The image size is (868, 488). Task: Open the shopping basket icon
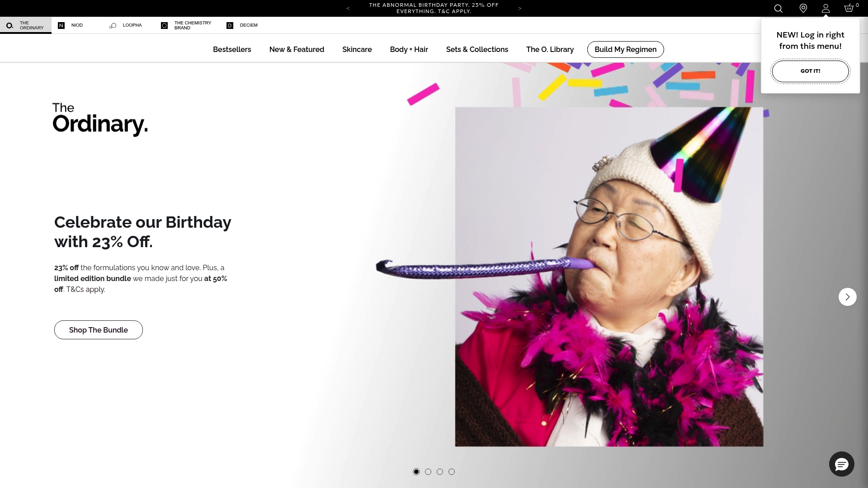tap(849, 8)
